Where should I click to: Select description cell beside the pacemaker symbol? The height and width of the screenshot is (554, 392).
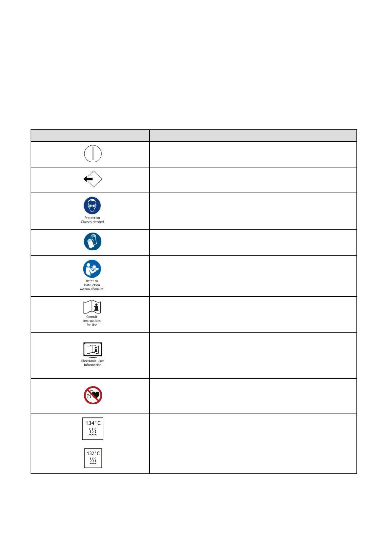[x=253, y=396]
